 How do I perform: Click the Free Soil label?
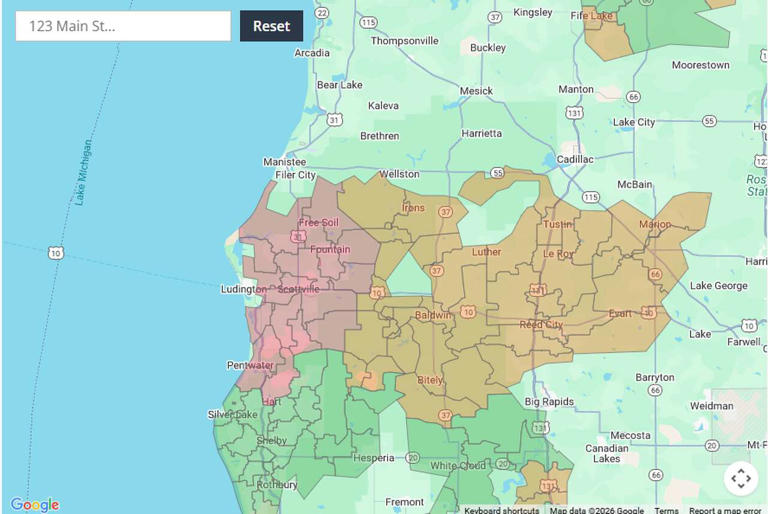click(318, 222)
